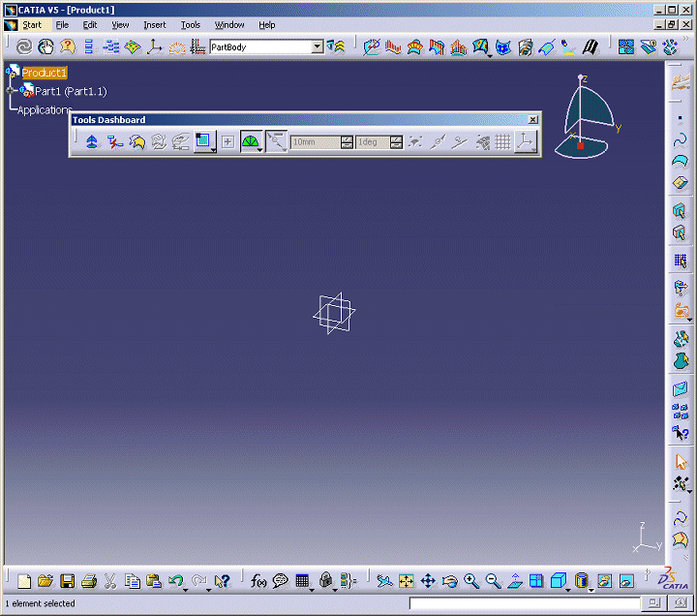Open the Tools menu
This screenshot has height=616, width=697.
(x=191, y=25)
